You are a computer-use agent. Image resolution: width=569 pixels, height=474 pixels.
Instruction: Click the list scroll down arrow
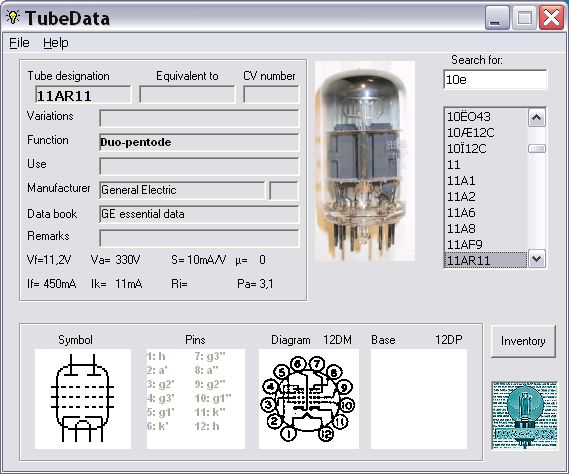click(x=537, y=259)
